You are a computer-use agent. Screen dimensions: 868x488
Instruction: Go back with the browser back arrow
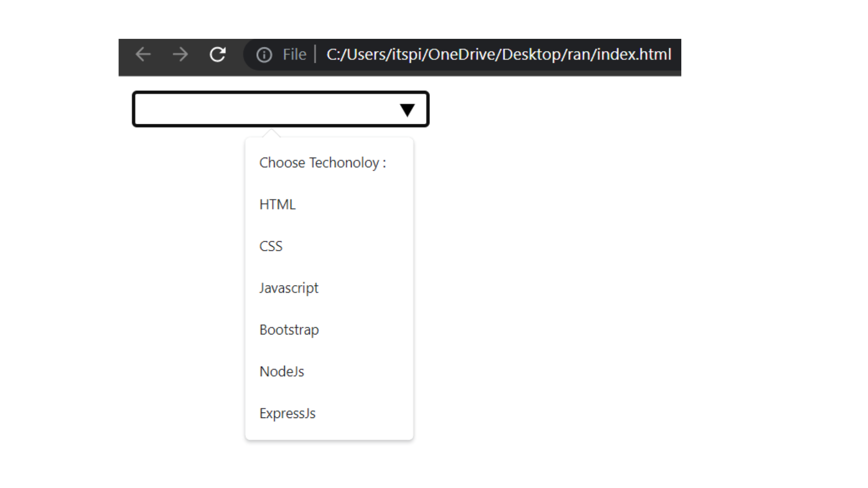point(143,54)
